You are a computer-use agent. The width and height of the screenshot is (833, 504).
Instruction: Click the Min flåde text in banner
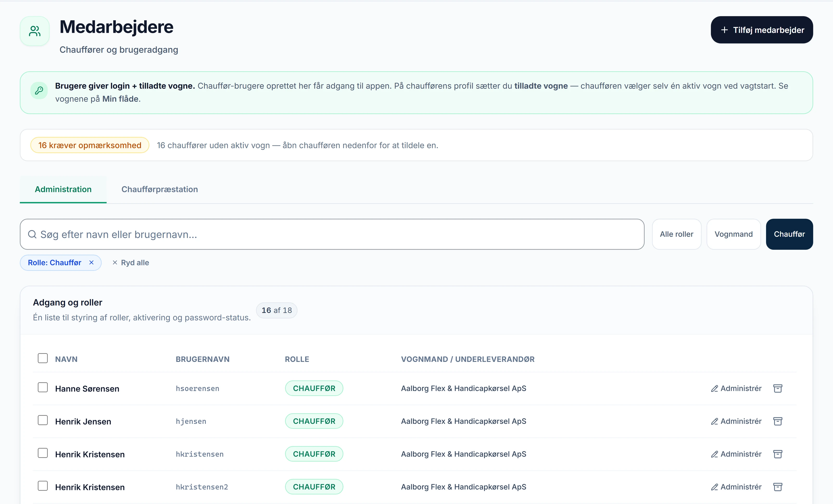point(120,99)
